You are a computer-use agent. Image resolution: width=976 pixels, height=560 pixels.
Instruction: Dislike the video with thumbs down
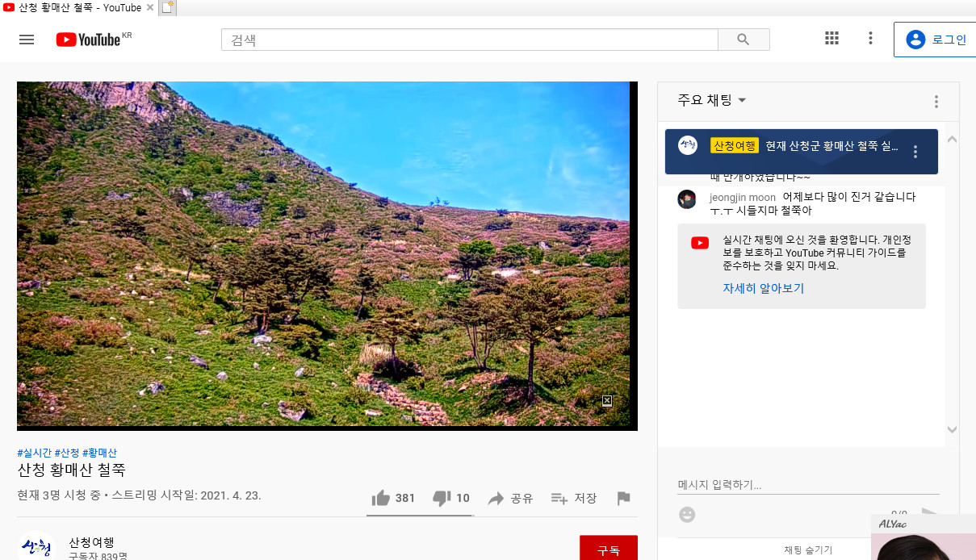[x=442, y=499]
